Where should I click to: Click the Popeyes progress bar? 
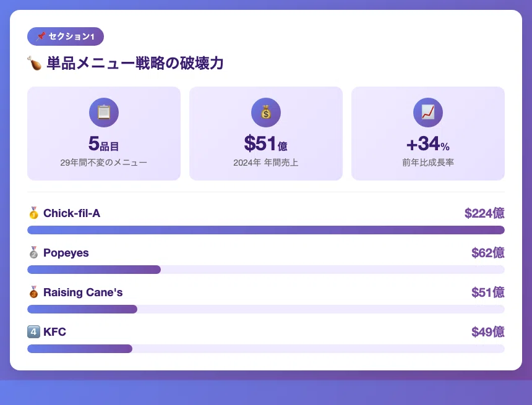tap(265, 270)
